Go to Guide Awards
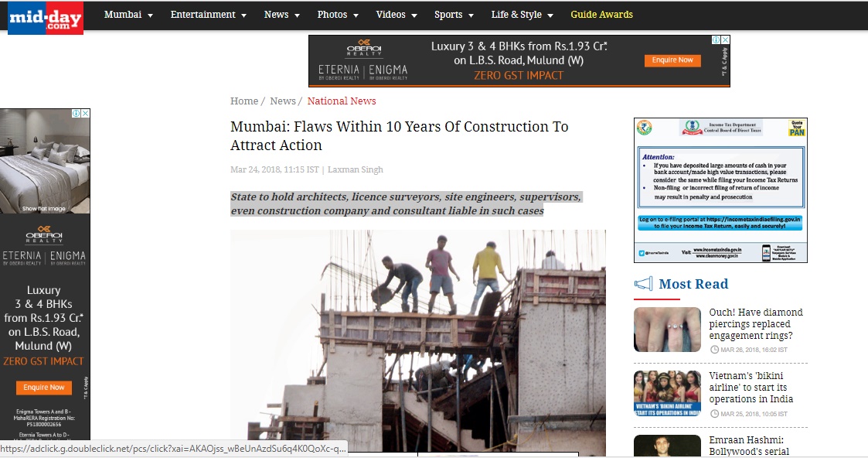The width and height of the screenshot is (868, 458). click(x=602, y=15)
